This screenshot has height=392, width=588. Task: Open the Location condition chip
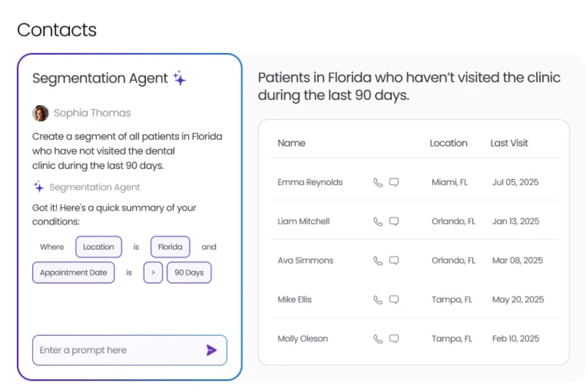99,247
